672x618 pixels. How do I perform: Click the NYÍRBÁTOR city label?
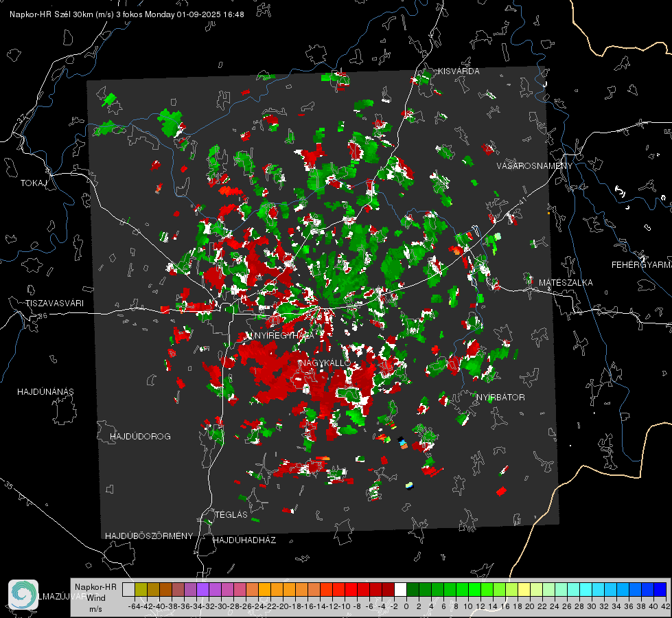[500, 398]
